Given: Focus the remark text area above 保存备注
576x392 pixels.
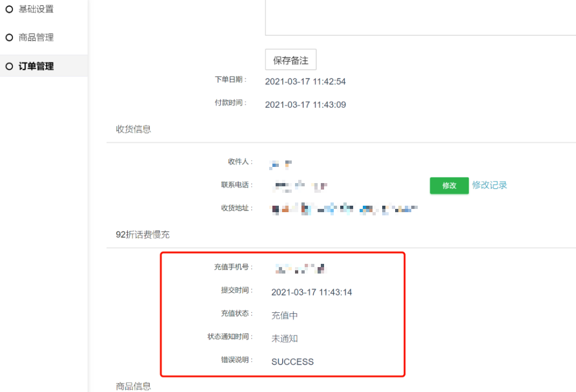Looking at the screenshot, I should 420,19.
